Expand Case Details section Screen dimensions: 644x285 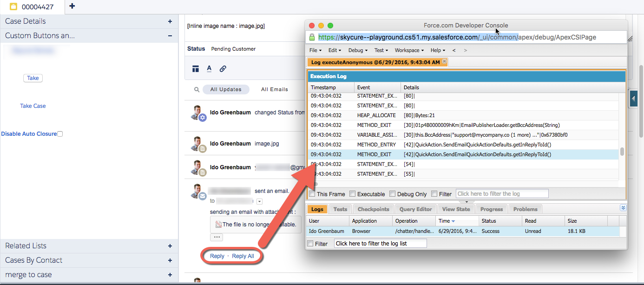coord(170,21)
